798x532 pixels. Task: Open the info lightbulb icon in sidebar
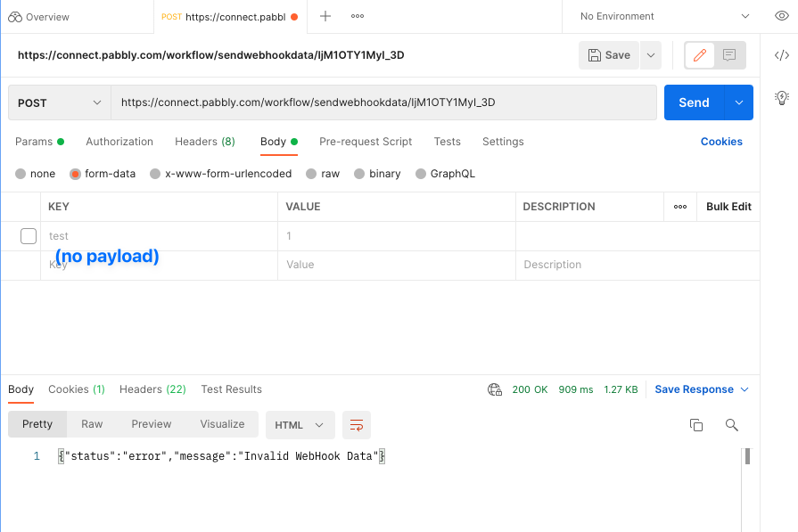(x=782, y=97)
